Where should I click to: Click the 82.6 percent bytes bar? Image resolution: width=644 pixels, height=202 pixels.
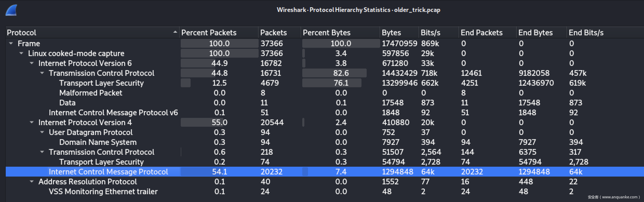[x=334, y=73]
